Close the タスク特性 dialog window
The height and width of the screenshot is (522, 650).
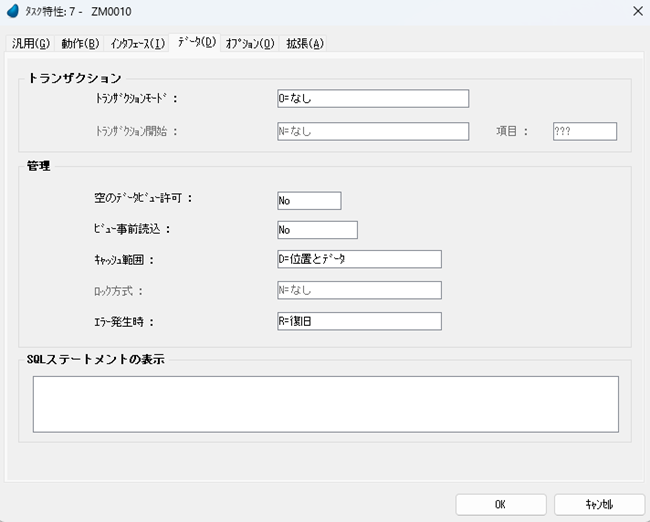coord(636,12)
